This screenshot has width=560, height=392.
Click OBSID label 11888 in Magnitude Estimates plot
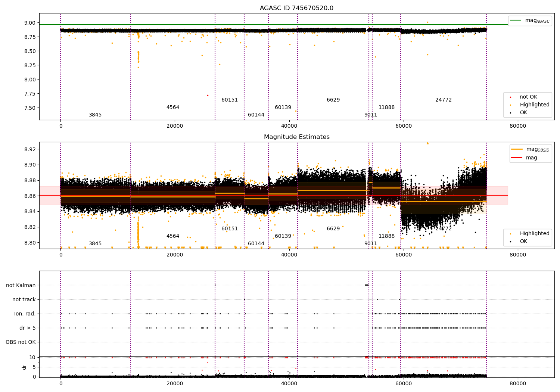[x=386, y=236]
